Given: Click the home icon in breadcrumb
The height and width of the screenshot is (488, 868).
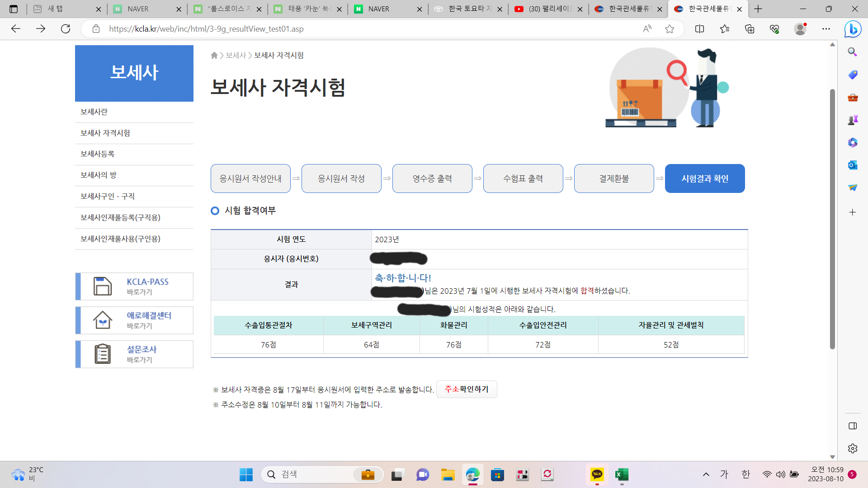Looking at the screenshot, I should [x=214, y=55].
